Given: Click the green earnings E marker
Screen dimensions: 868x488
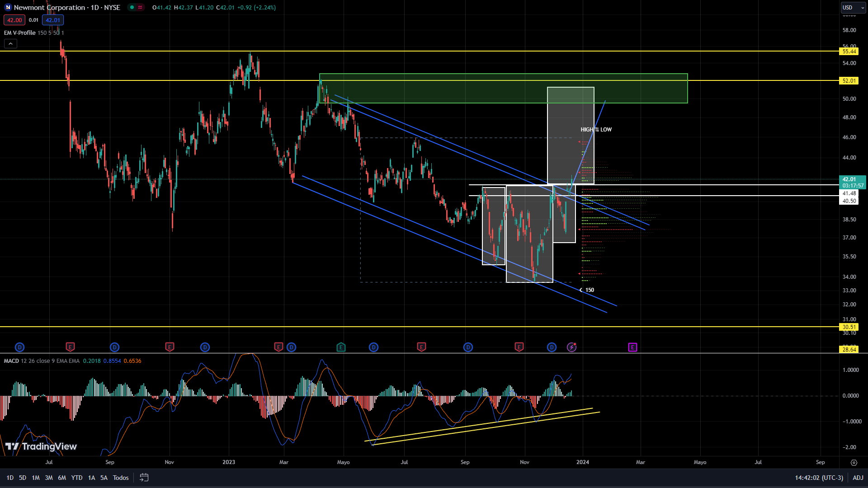Looking at the screenshot, I should pos(341,347).
